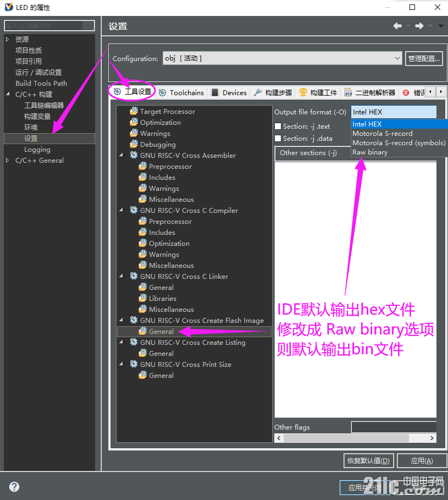Screen dimensions: 448x500
Task: Click the 构建工件 tab trophy icon
Action: (x=303, y=92)
